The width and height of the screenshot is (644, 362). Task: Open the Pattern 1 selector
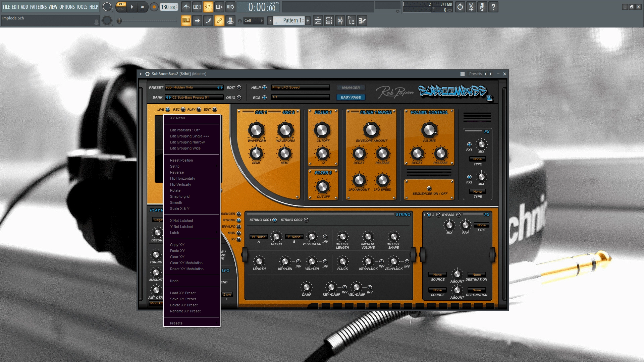pyautogui.click(x=289, y=21)
